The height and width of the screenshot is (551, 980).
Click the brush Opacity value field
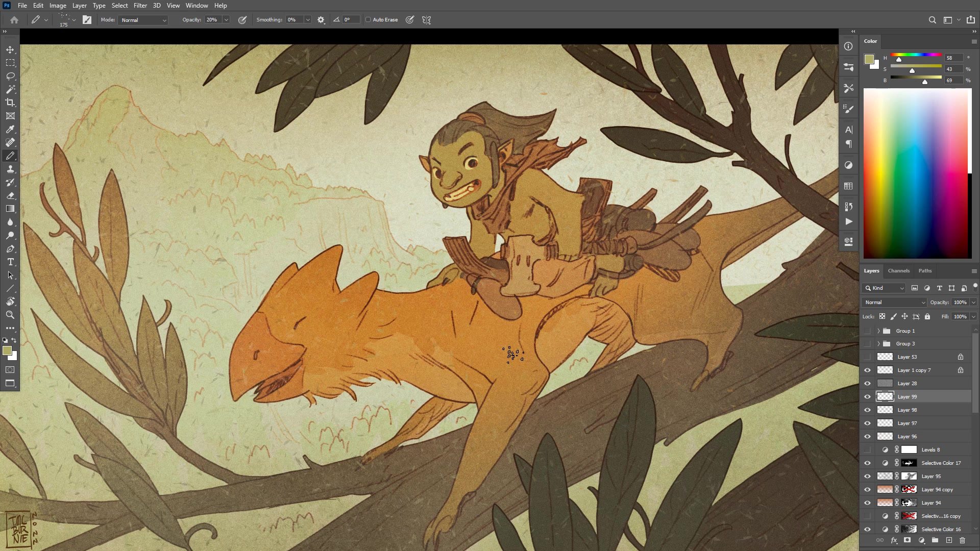(x=212, y=20)
